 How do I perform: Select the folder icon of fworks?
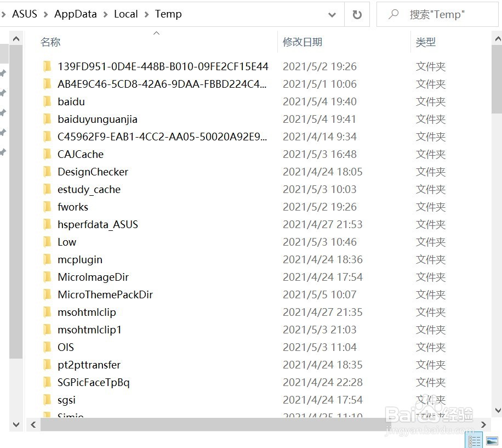point(47,207)
